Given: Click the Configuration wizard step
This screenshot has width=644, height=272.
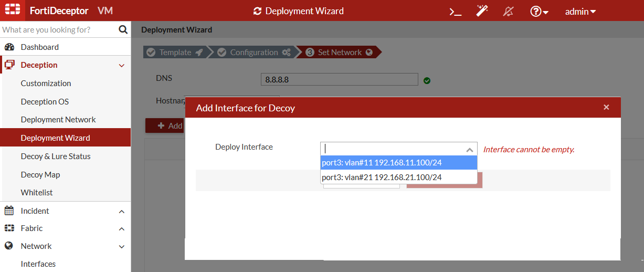Looking at the screenshot, I should pos(254,53).
